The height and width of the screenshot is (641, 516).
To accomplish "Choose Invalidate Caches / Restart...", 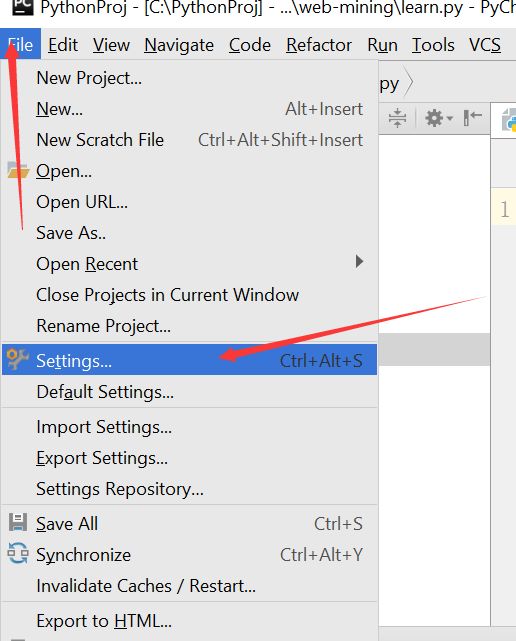I will tap(146, 586).
